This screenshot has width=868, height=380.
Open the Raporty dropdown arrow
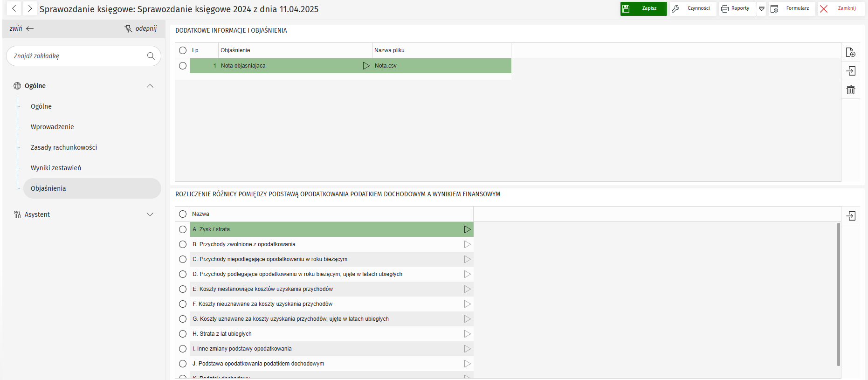[x=761, y=9]
